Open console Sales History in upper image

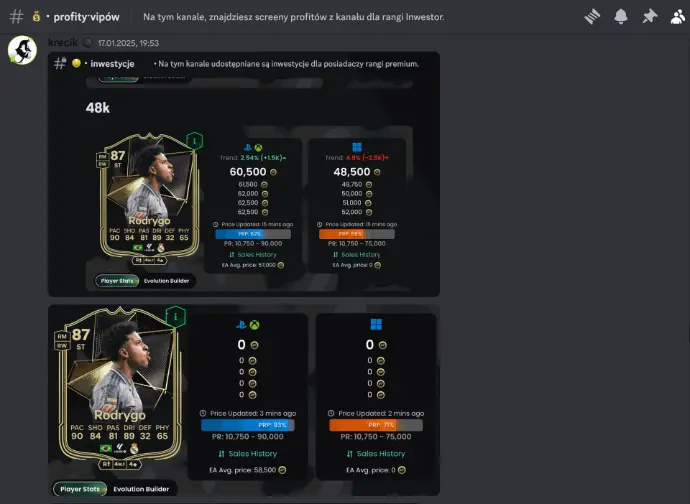pyautogui.click(x=253, y=254)
